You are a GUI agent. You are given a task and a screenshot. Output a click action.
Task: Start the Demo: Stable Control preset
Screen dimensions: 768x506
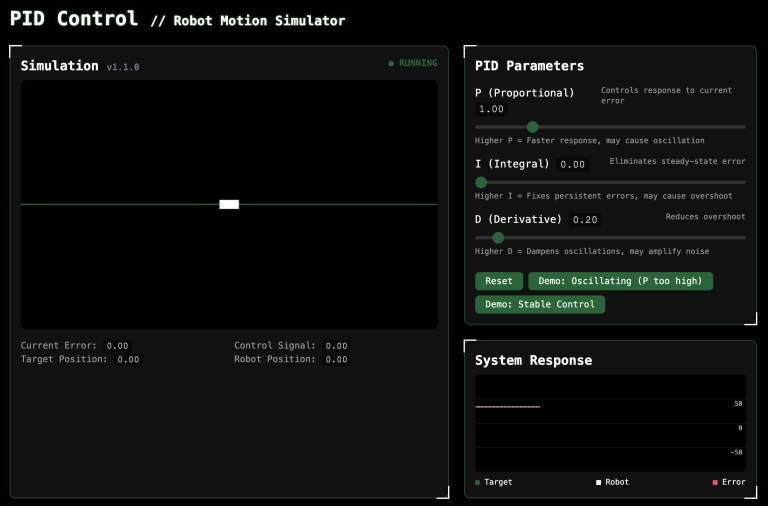pos(540,304)
